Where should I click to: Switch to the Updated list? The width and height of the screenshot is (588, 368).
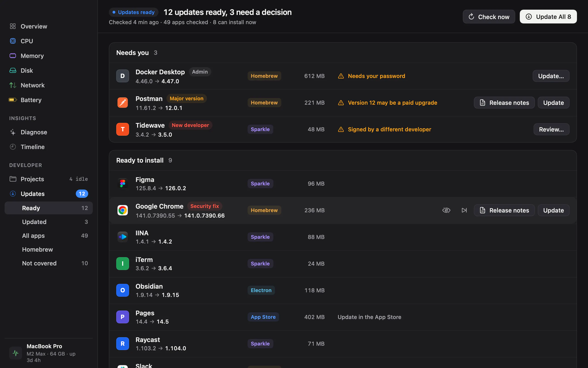49,222
